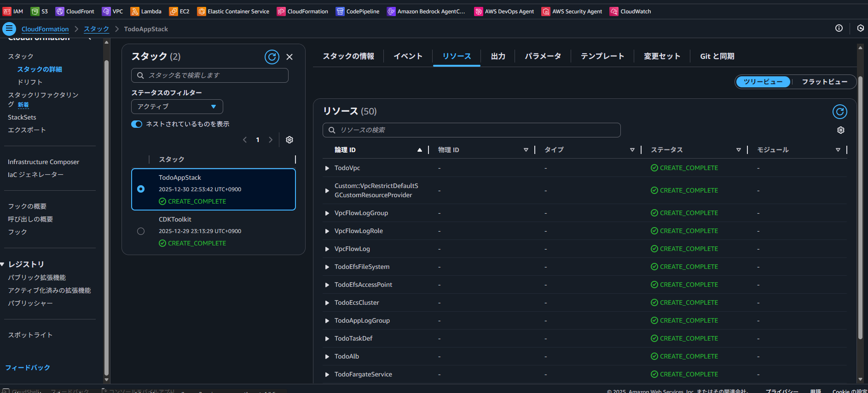Open StackSets in sidebar
This screenshot has height=393, width=868.
coord(22,117)
